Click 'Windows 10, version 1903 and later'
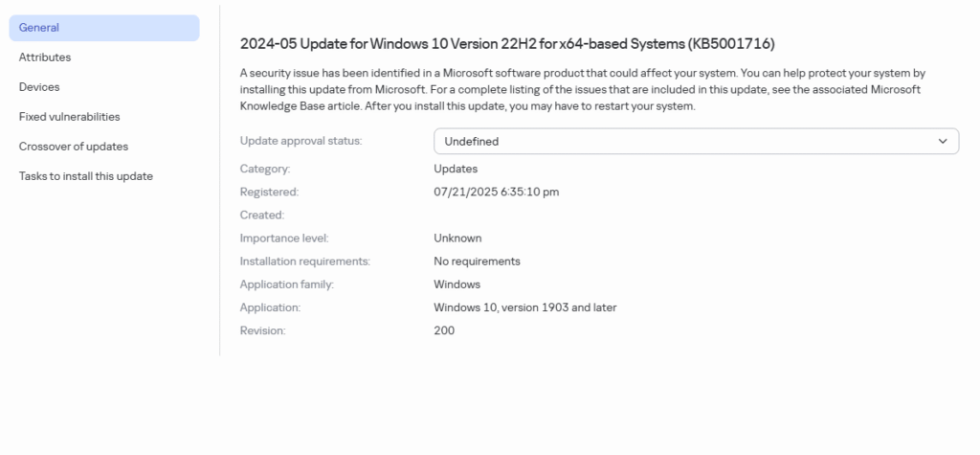Viewport: 980px width, 455px height. (524, 307)
